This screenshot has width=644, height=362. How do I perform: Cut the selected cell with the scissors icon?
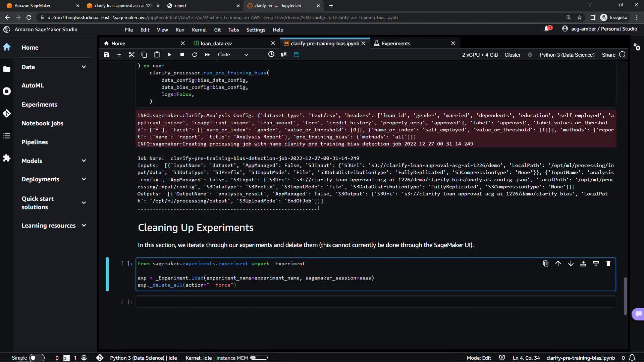tap(131, 55)
